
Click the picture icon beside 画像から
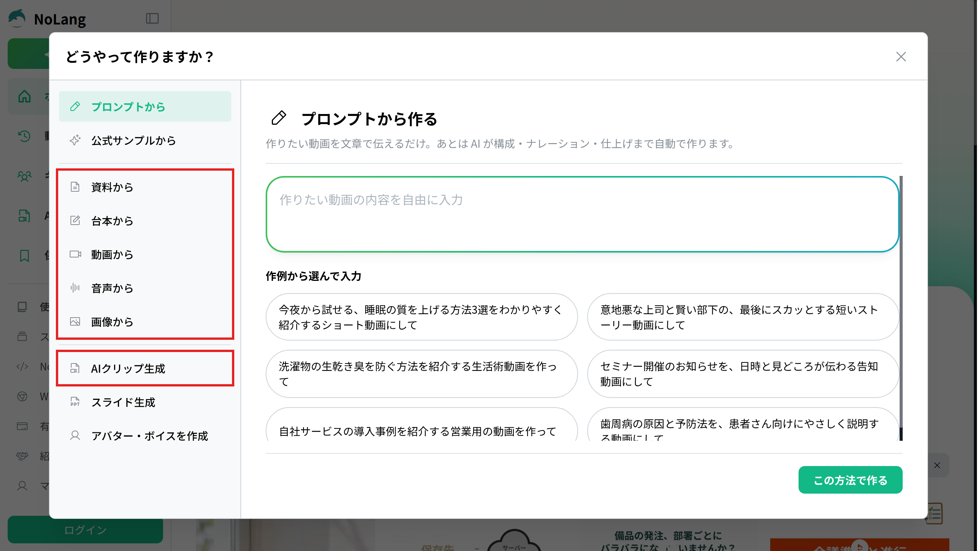75,321
